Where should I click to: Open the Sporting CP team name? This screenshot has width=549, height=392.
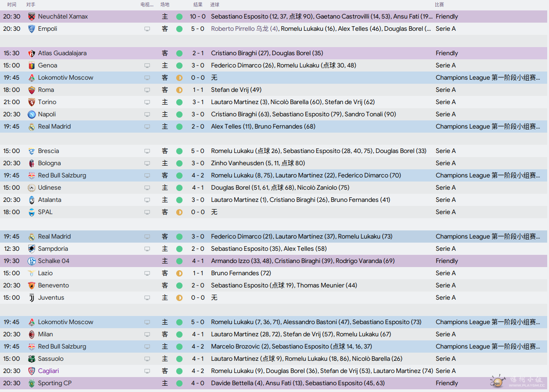point(55,383)
